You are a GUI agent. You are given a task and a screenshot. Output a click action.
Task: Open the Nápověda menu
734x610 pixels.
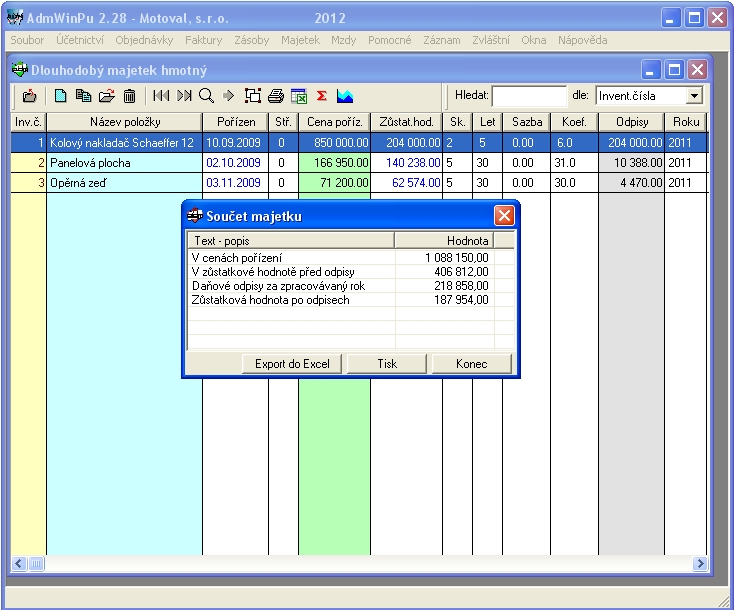tap(582, 40)
